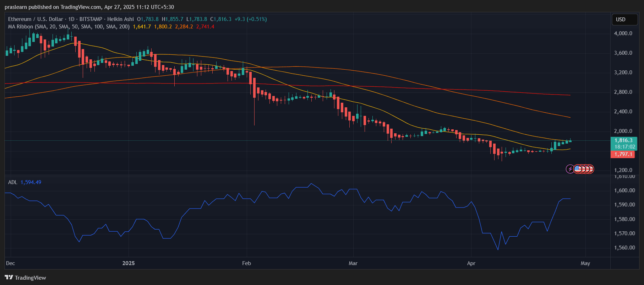Click the purple lightning bolt event icon
644x285 pixels.
[x=570, y=169]
